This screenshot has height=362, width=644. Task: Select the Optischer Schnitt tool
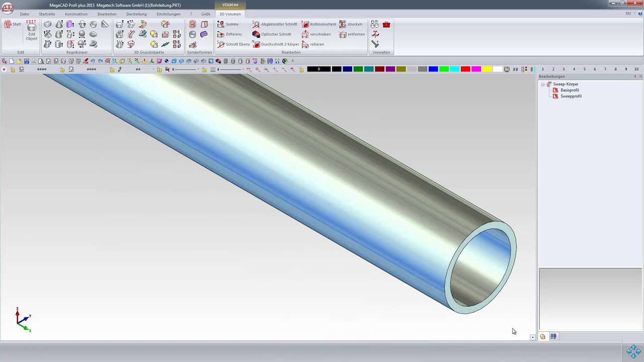272,34
